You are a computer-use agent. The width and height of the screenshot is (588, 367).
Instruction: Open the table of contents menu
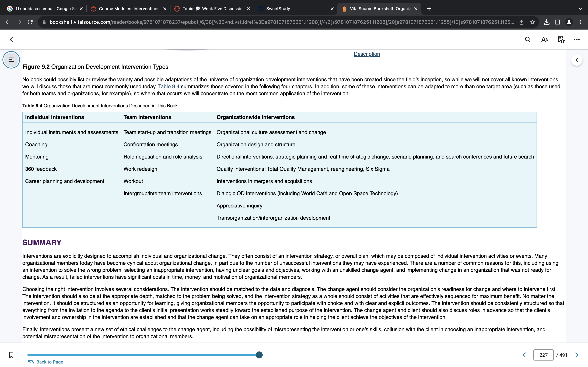point(11,60)
